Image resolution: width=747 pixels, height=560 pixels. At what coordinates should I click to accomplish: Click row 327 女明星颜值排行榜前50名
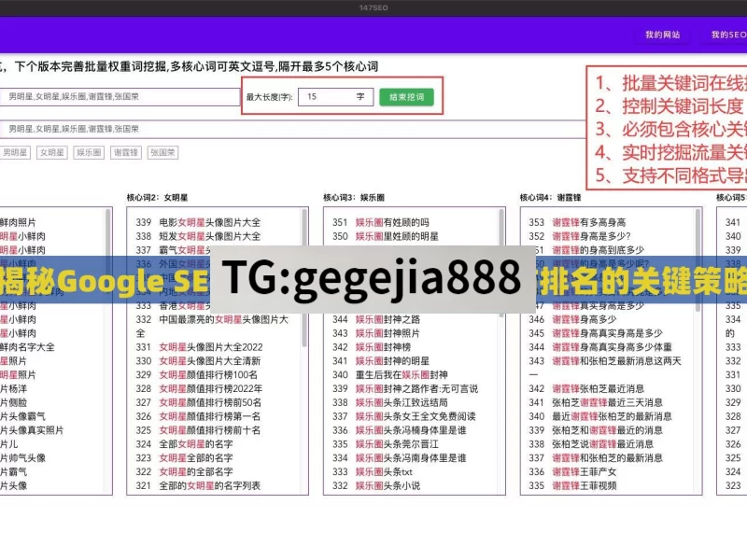[x=198, y=402]
